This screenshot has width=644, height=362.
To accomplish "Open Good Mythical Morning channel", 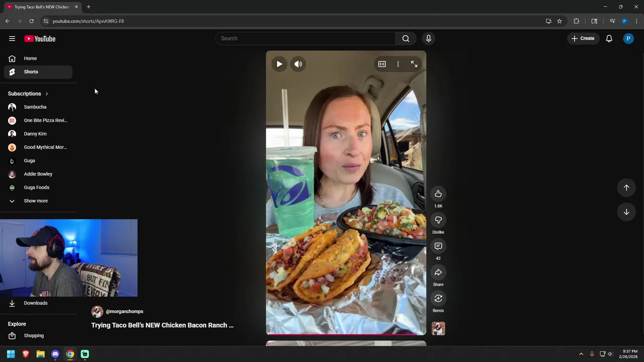I will coord(38,147).
